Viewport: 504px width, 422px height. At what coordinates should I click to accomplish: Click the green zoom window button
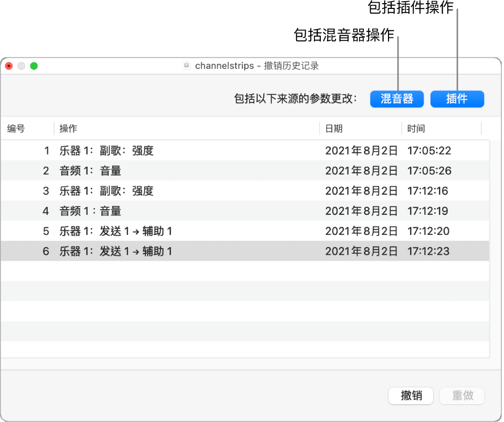pyautogui.click(x=34, y=66)
